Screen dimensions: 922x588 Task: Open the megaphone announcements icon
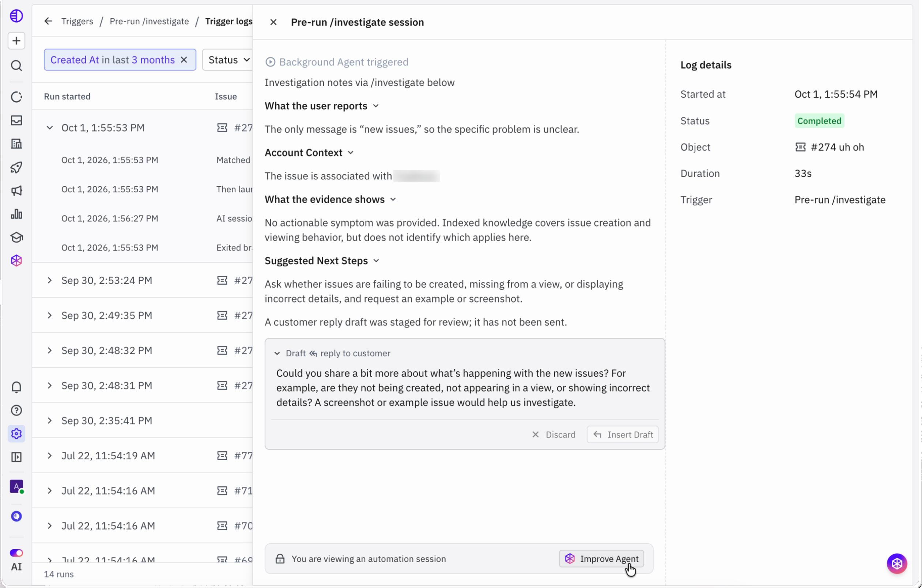pos(16,191)
